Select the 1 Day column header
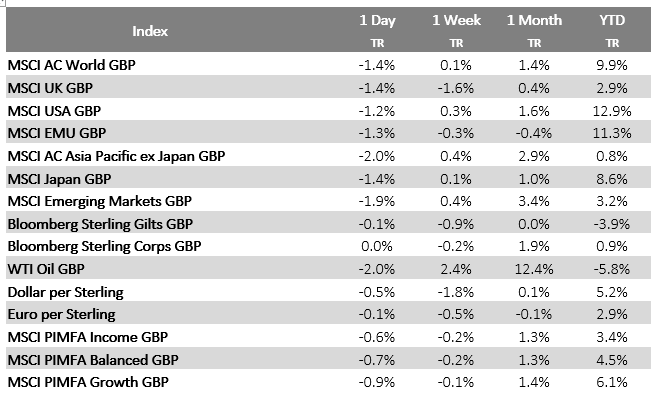 378,20
